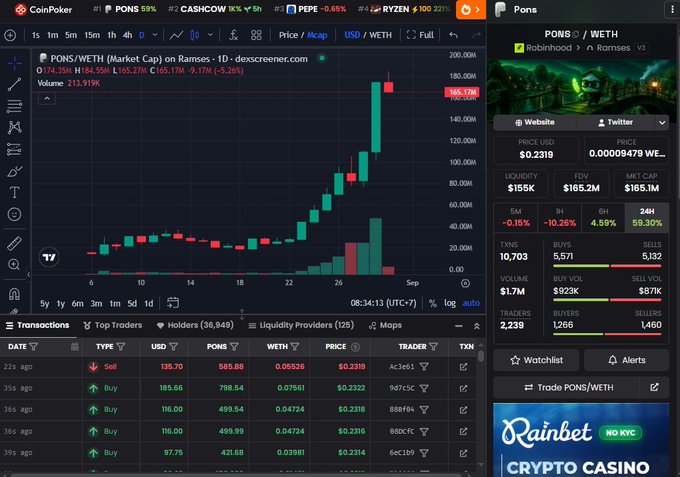Switch chart to Mcap mode
The width and height of the screenshot is (680, 477).
(317, 35)
